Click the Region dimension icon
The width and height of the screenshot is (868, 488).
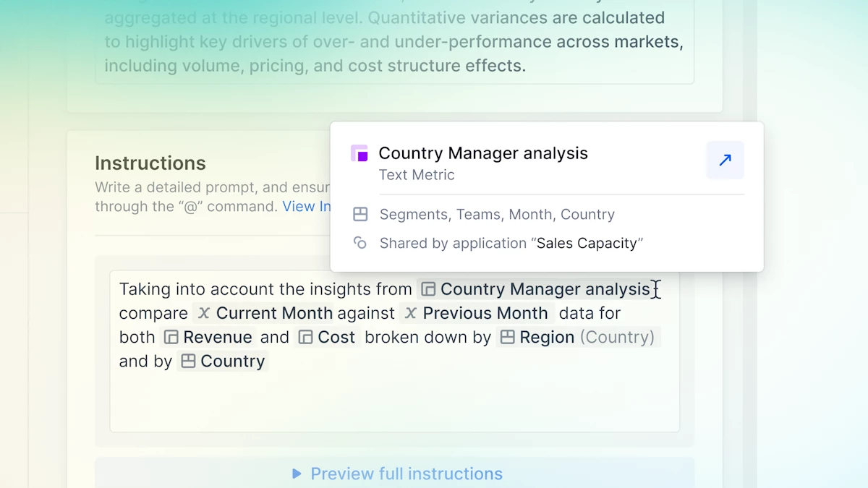[x=508, y=337]
